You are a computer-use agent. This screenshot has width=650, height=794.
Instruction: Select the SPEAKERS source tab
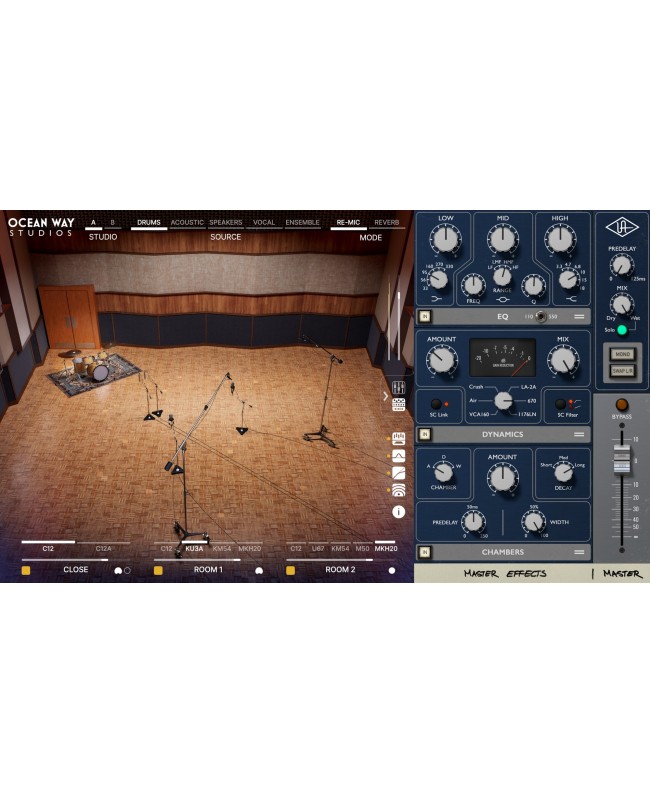point(226,223)
